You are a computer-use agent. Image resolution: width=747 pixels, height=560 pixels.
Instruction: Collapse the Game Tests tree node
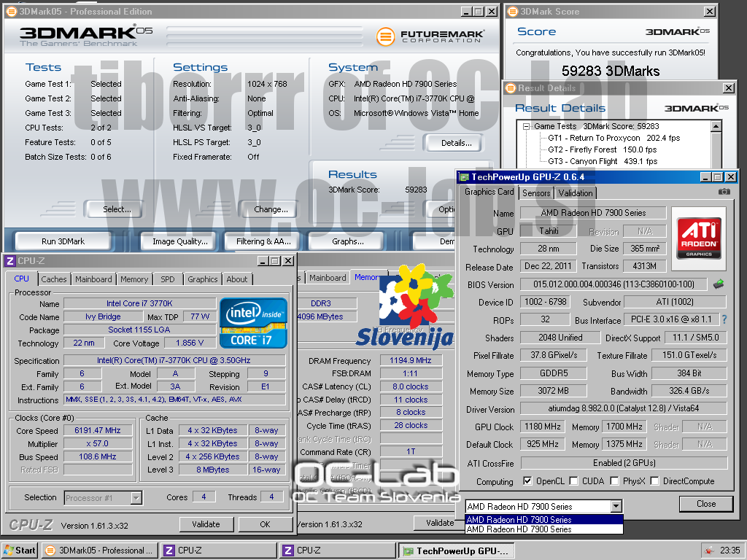pos(527,127)
